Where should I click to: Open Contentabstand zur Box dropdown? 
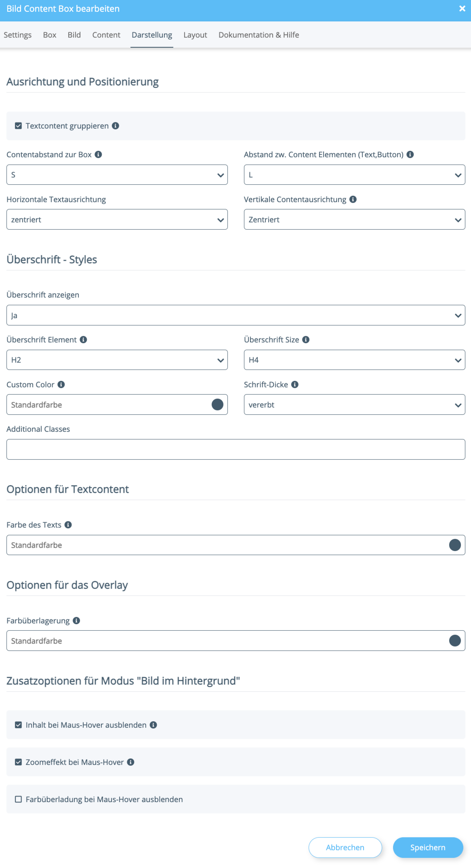pyautogui.click(x=117, y=174)
